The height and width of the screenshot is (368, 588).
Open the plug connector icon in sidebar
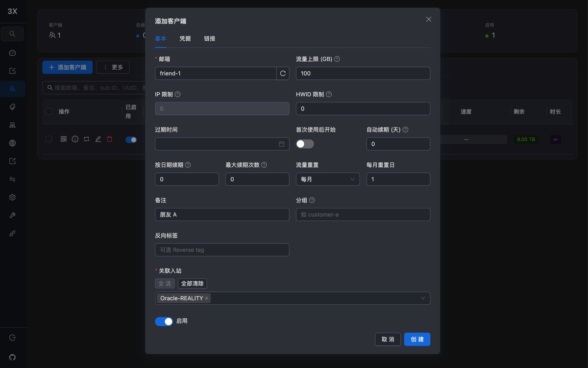tap(12, 234)
